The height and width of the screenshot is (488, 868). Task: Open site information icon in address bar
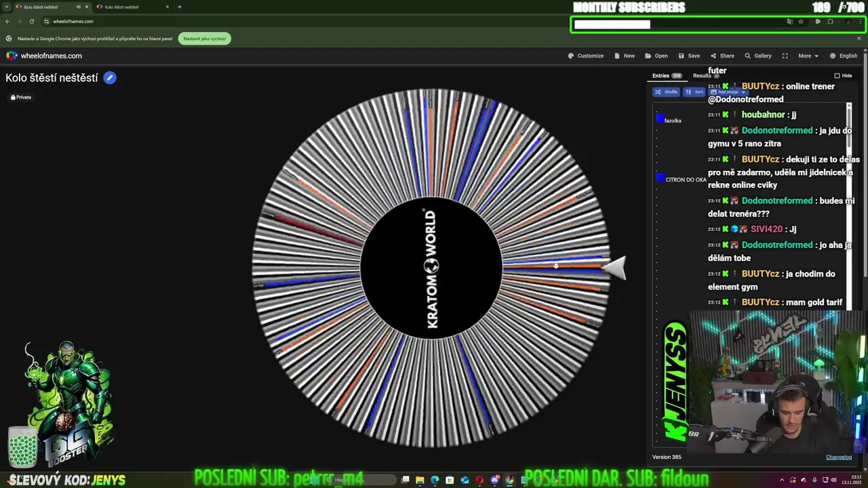click(45, 21)
